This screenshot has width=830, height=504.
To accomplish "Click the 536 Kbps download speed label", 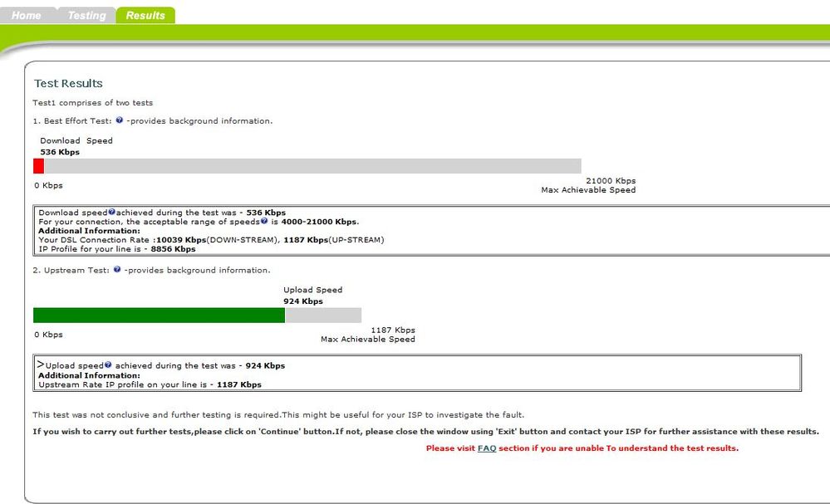I will click(x=60, y=152).
